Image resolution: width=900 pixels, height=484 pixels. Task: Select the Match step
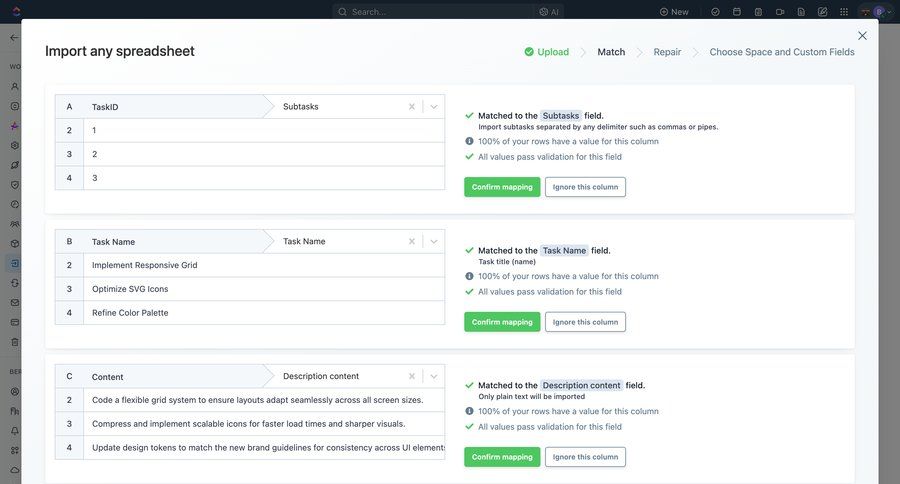611,52
